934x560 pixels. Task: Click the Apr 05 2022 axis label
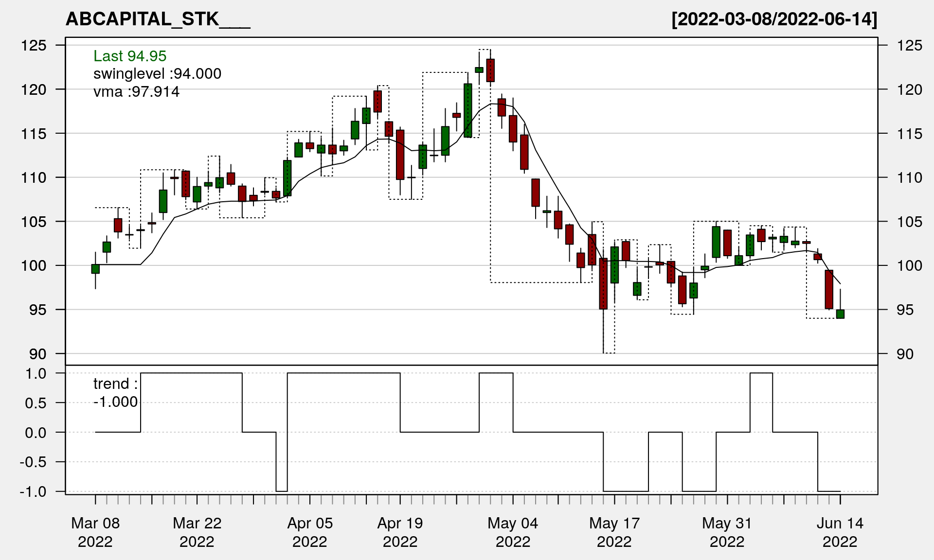[x=310, y=532]
